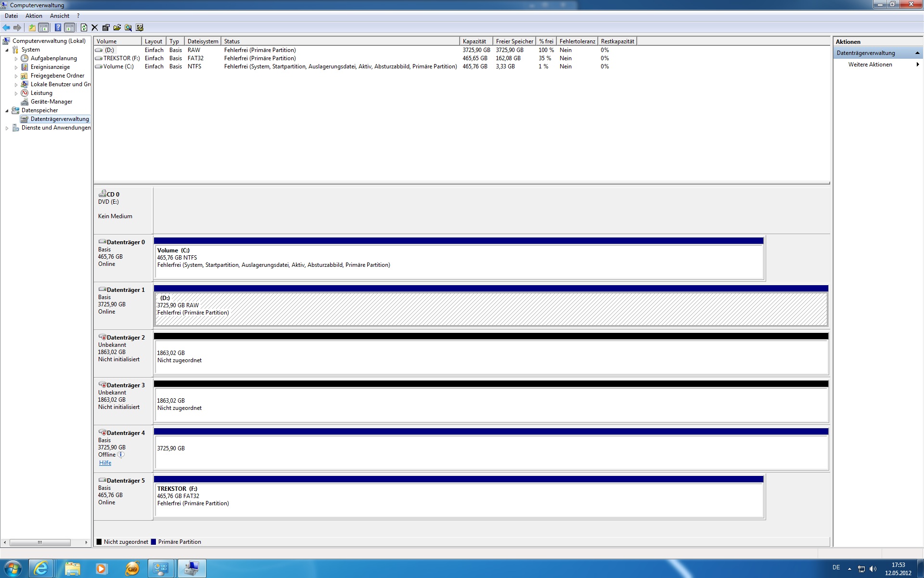Expand the Aufgabenplanung tree node
Viewport: 924px width, 578px height.
[x=16, y=59]
